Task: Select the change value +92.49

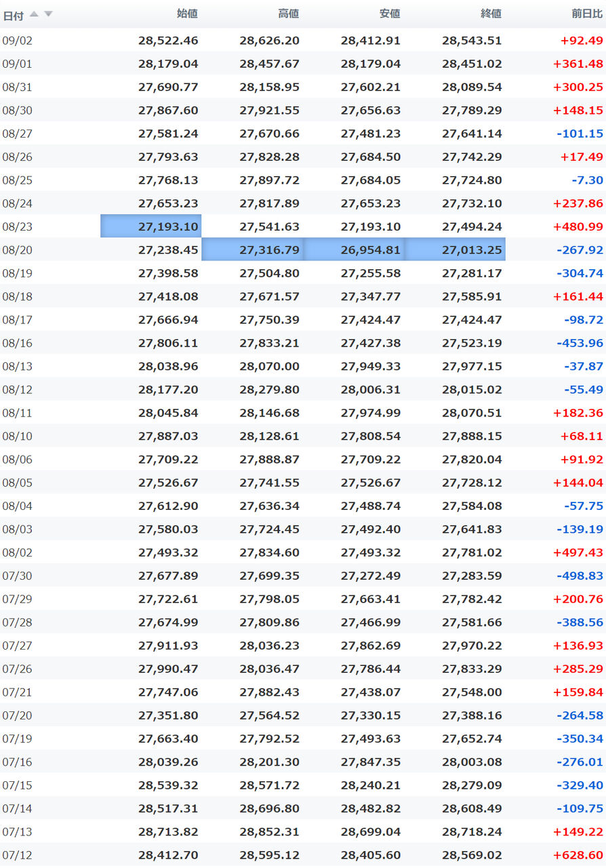Action: [x=582, y=41]
